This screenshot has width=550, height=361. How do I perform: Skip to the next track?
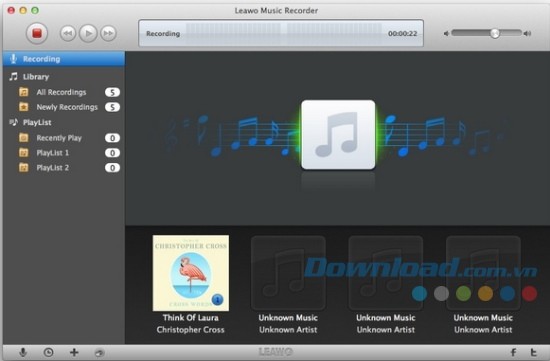click(x=108, y=33)
